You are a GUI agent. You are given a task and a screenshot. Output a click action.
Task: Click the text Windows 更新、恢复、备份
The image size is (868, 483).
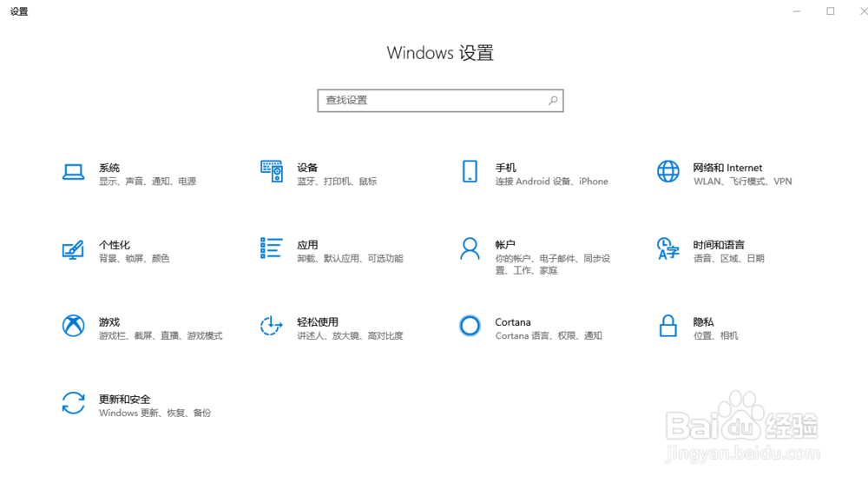tap(155, 414)
